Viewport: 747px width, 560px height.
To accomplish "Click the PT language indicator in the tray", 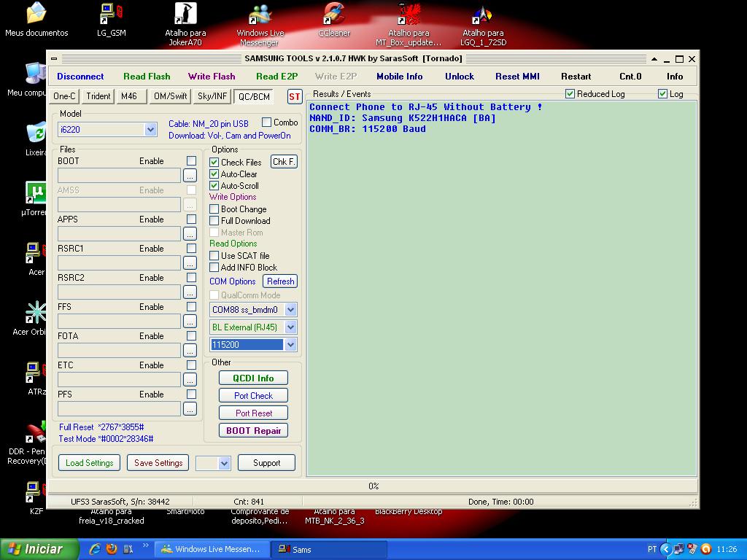I will (651, 549).
